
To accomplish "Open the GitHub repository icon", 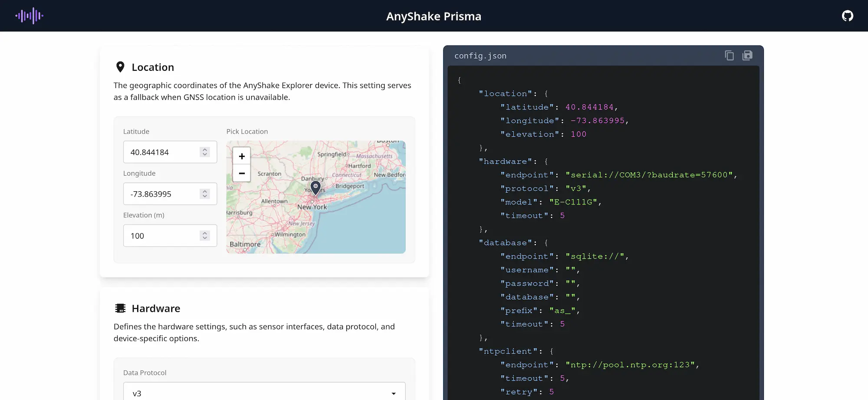I will tap(847, 16).
